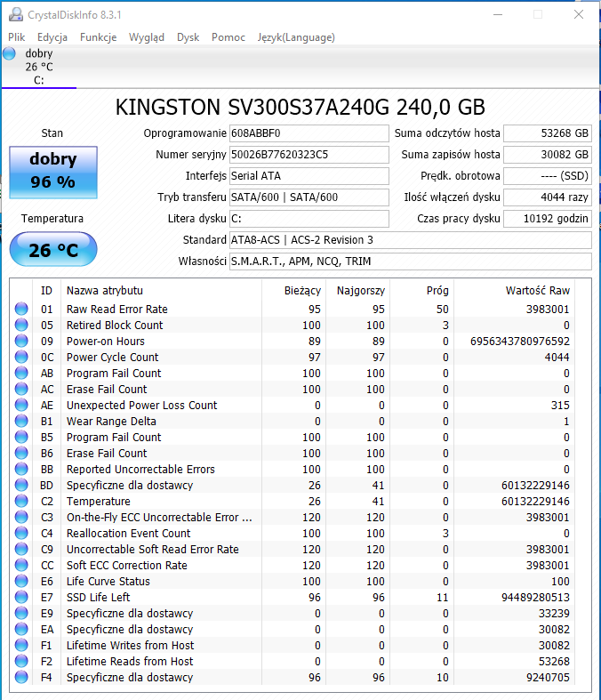Click status orb for Life Curve Status
This screenshot has height=700, width=601.
[21, 581]
